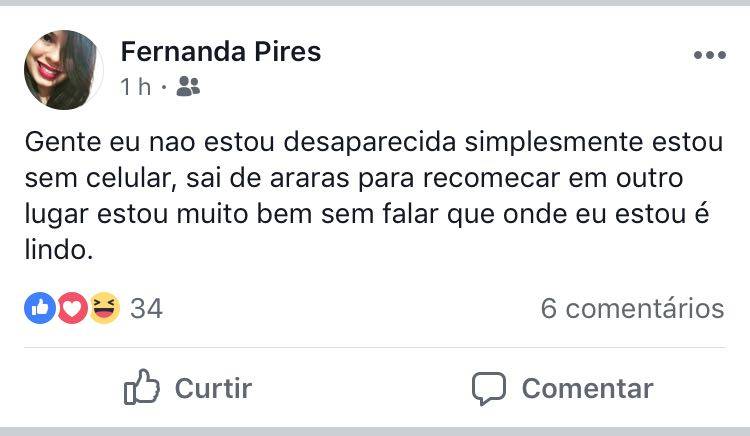Click the laughing Haha reaction icon
The height and width of the screenshot is (436, 750).
pyautogui.click(x=103, y=309)
